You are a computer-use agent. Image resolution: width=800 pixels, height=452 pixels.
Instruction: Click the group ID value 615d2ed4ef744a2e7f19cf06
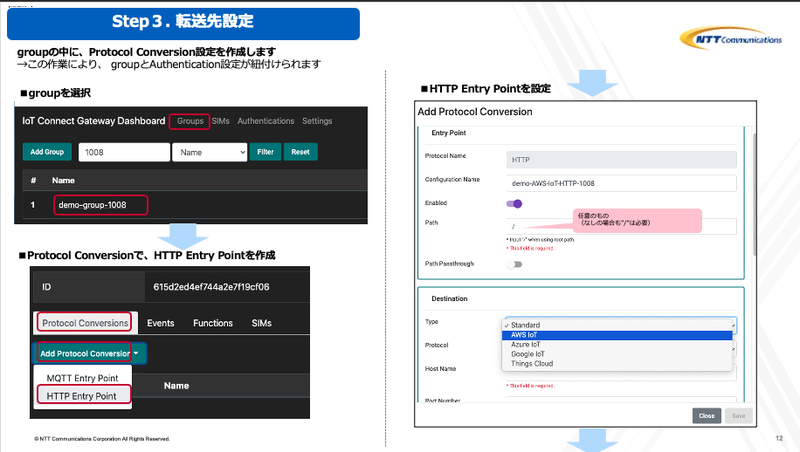click(x=211, y=287)
